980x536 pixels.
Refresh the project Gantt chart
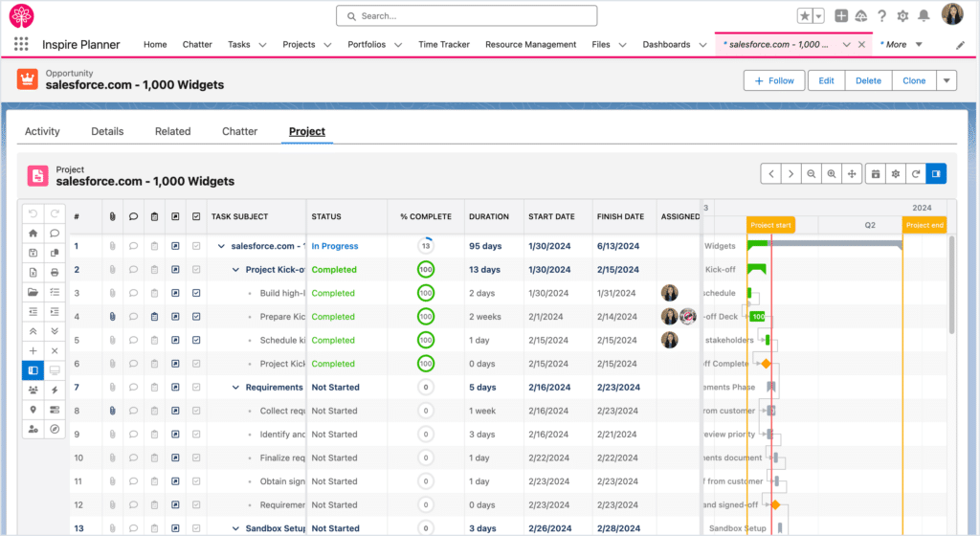point(916,173)
